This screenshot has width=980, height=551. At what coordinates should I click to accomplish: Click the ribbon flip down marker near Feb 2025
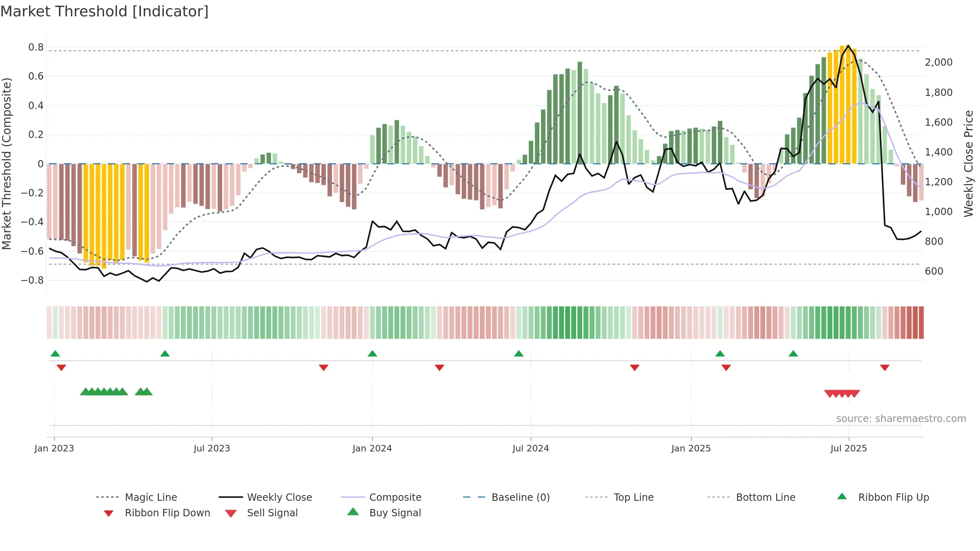[x=726, y=368]
